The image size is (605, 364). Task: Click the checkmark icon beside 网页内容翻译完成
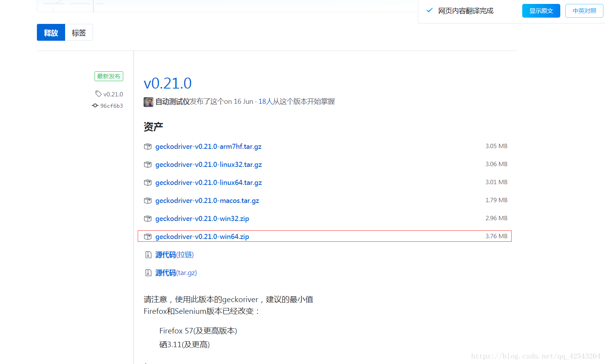(x=430, y=11)
